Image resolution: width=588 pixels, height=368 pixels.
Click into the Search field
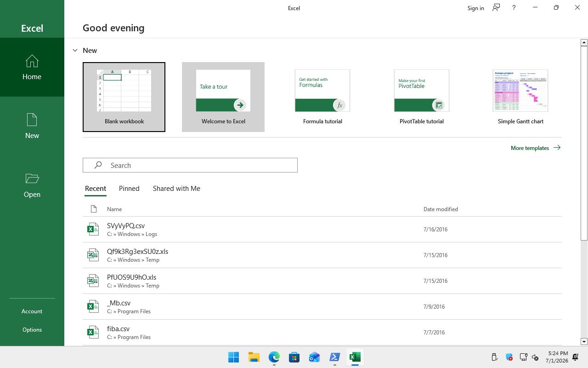(x=190, y=165)
